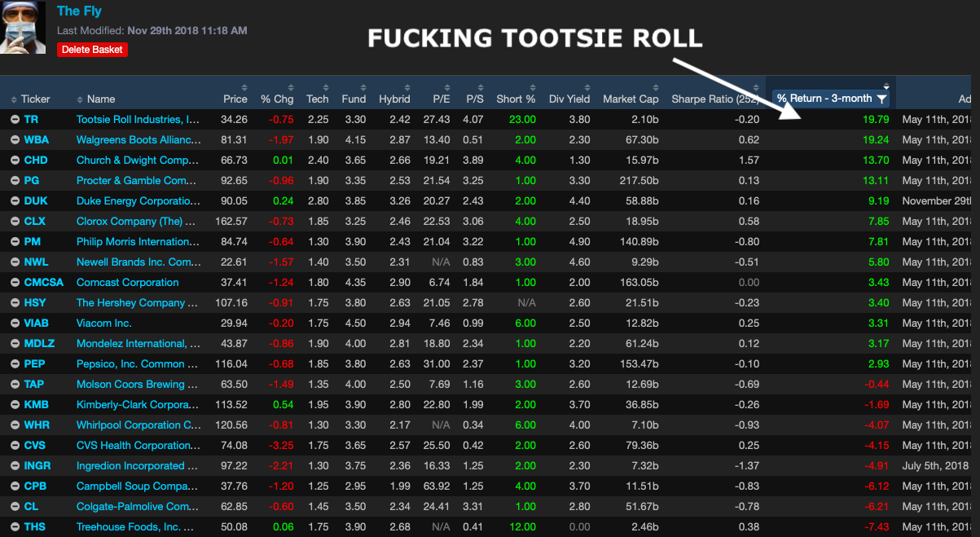Remove INGR row using its minus icon
This screenshot has width=980, height=537.
pyautogui.click(x=15, y=465)
